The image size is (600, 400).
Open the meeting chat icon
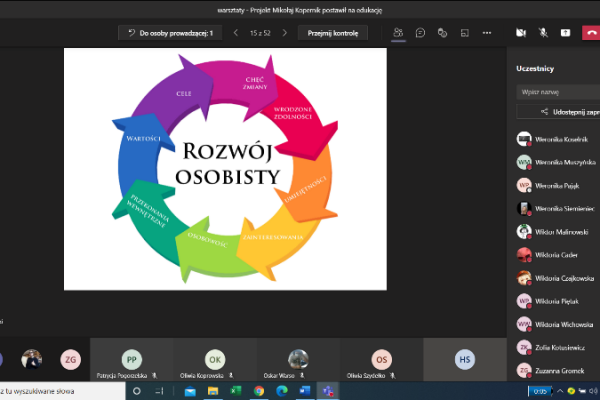(421, 32)
